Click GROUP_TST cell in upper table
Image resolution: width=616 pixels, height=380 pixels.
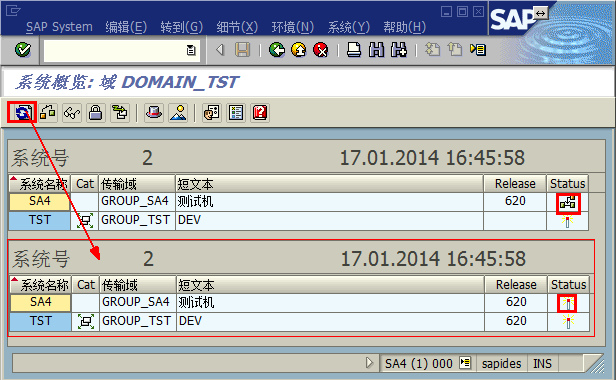136,220
